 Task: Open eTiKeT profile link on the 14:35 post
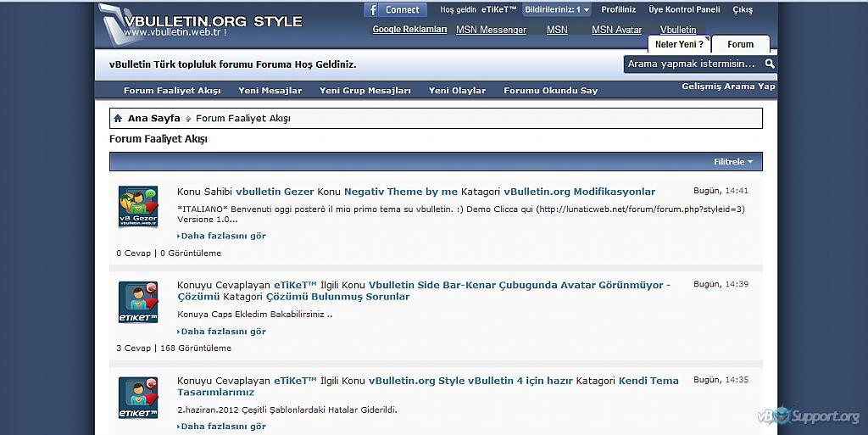pos(295,381)
